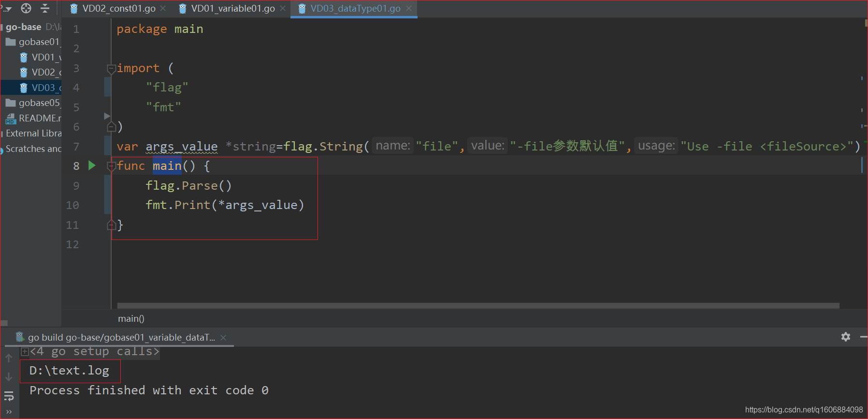The height and width of the screenshot is (419, 868).
Task: Open the gobase01 folder in project tree
Action: (33, 42)
